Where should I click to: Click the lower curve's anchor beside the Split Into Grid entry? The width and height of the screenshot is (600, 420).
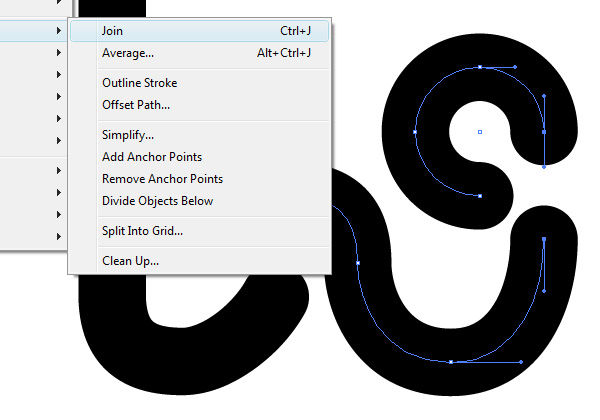pos(358,263)
